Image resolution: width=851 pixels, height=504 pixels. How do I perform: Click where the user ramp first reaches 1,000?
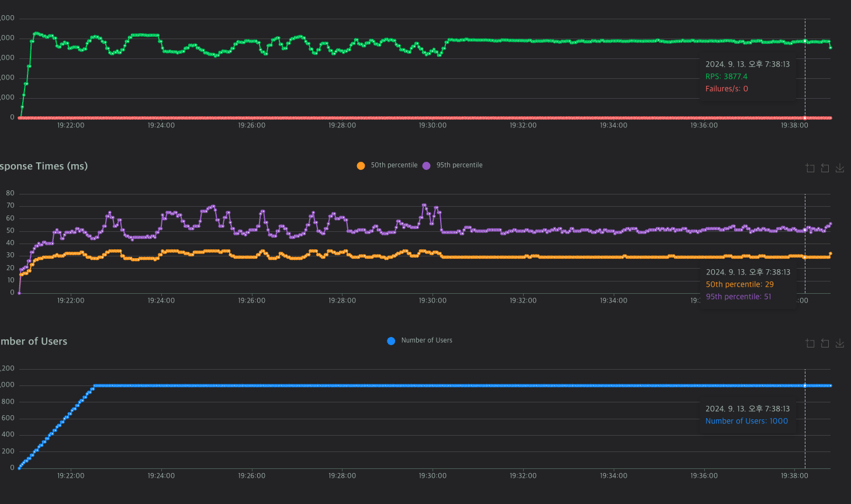pyautogui.click(x=95, y=385)
